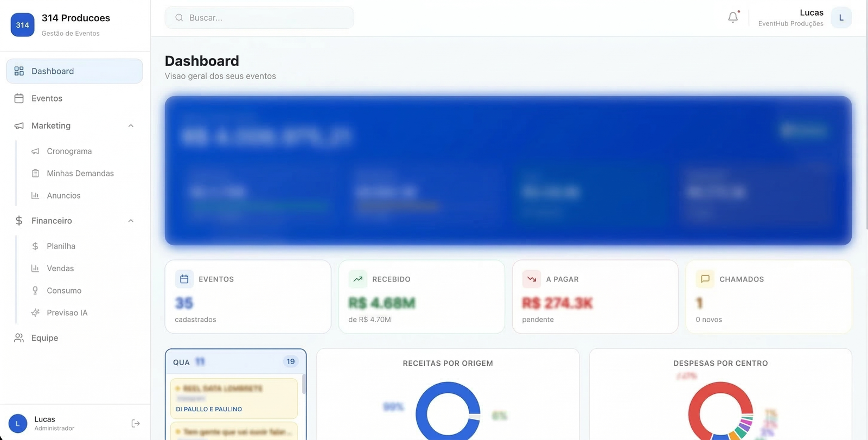868x440 pixels.
Task: Click the Buscar search field
Action: coord(259,18)
